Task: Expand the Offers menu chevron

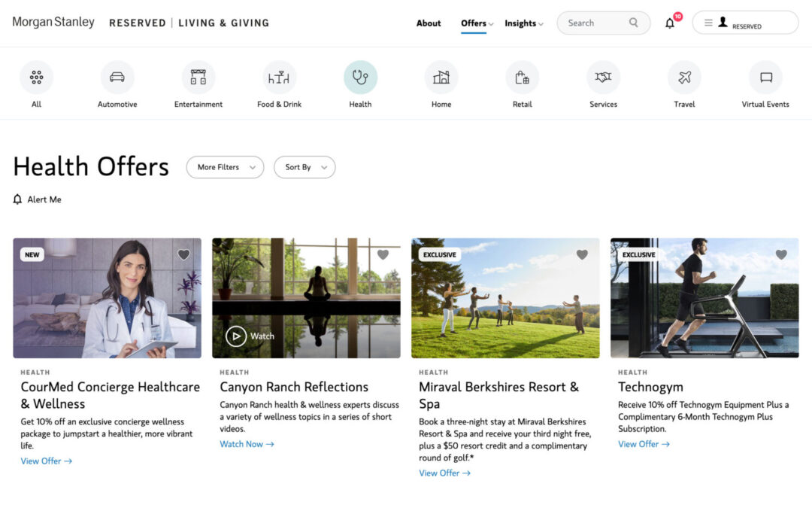Action: click(491, 24)
